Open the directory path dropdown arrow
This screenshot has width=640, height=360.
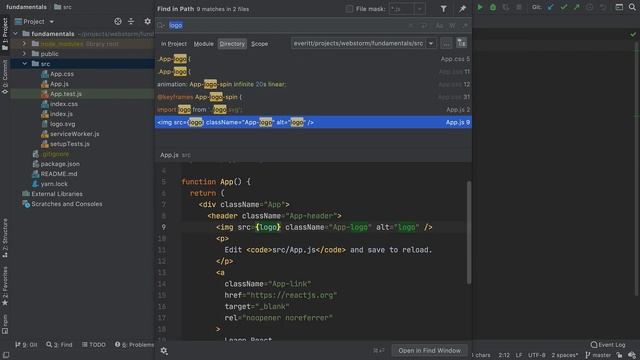pos(431,43)
